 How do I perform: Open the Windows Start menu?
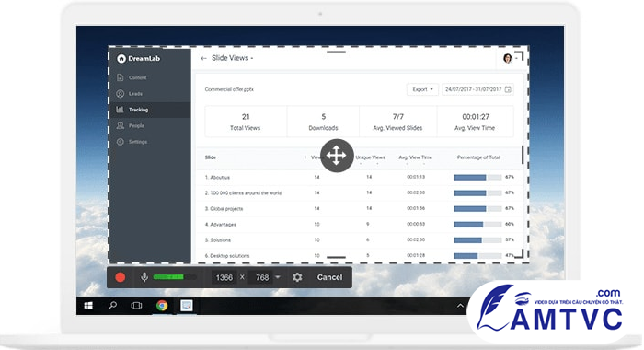pos(88,306)
